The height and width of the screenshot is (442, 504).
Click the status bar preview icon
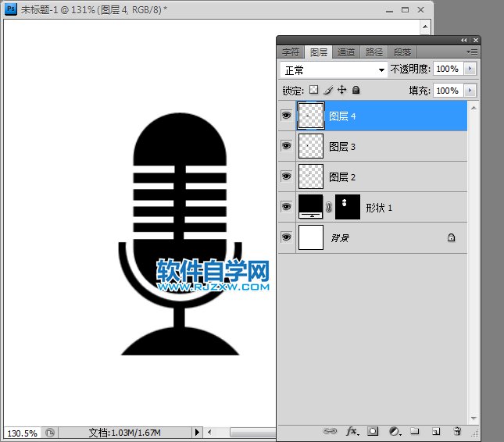pos(50,433)
